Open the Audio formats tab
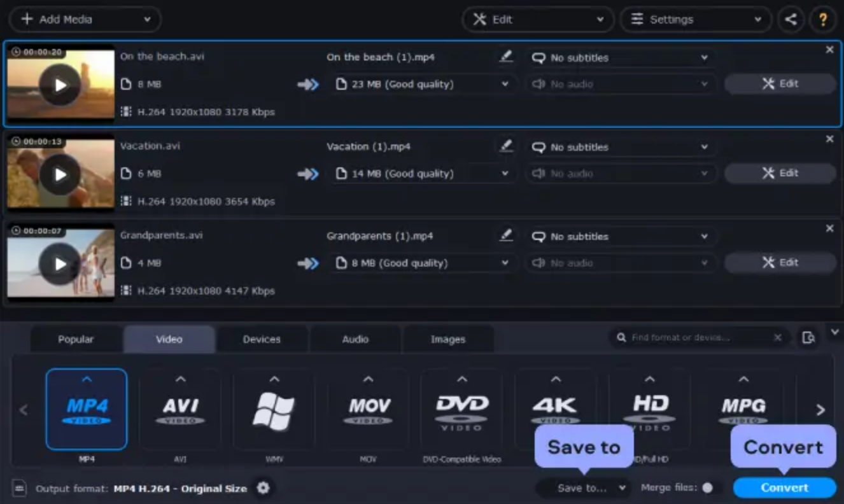The height and width of the screenshot is (504, 844). click(x=355, y=339)
